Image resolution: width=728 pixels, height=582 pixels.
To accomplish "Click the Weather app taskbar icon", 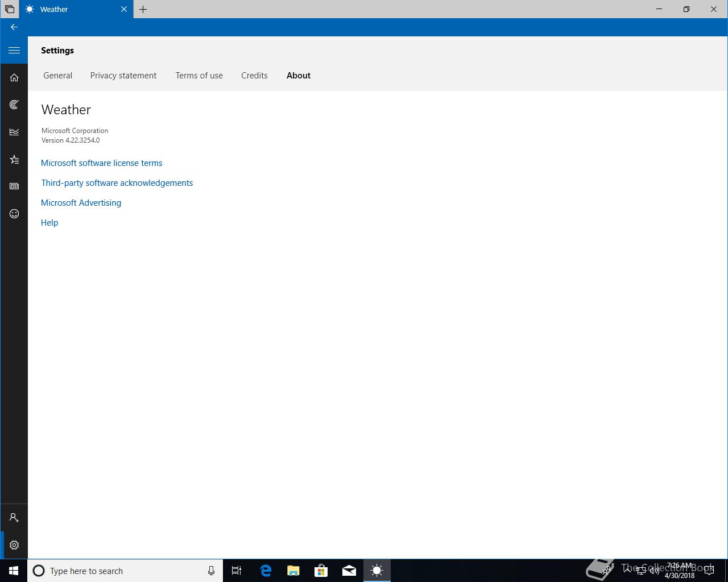I will (377, 571).
